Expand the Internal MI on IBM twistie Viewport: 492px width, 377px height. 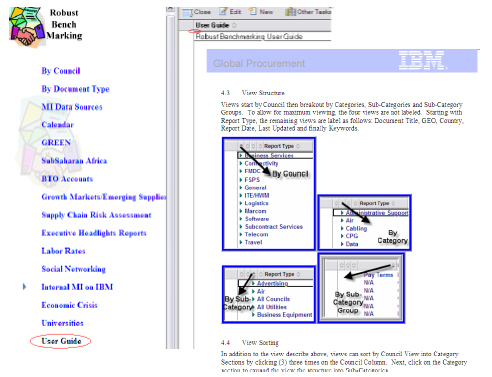(24, 287)
